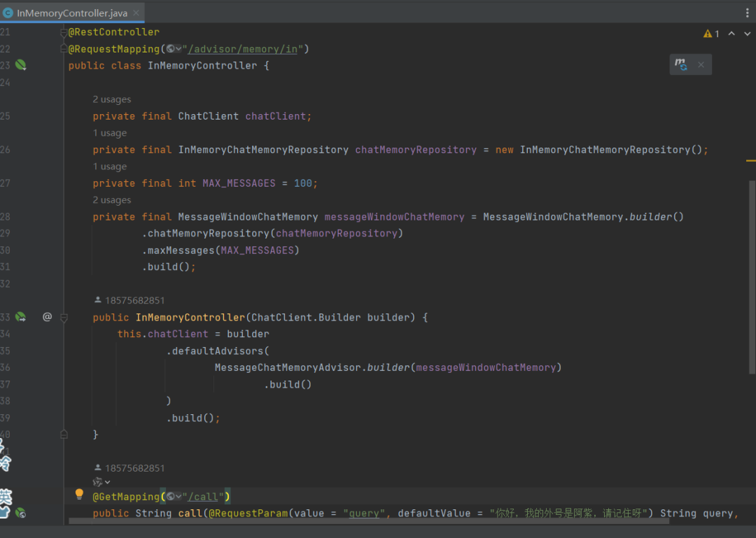Click class name InMemoryController in declaration
The image size is (756, 538).
click(x=202, y=66)
